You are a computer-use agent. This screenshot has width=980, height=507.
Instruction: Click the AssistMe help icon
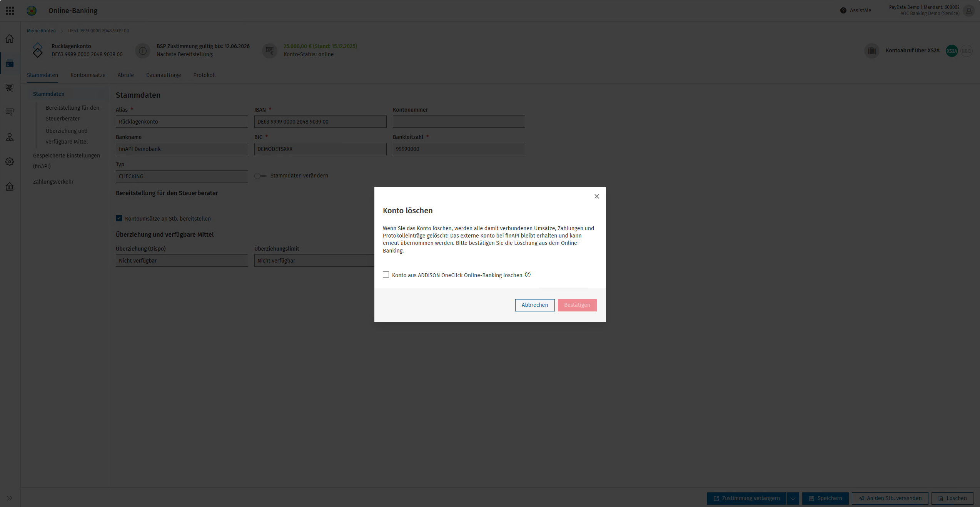(843, 10)
